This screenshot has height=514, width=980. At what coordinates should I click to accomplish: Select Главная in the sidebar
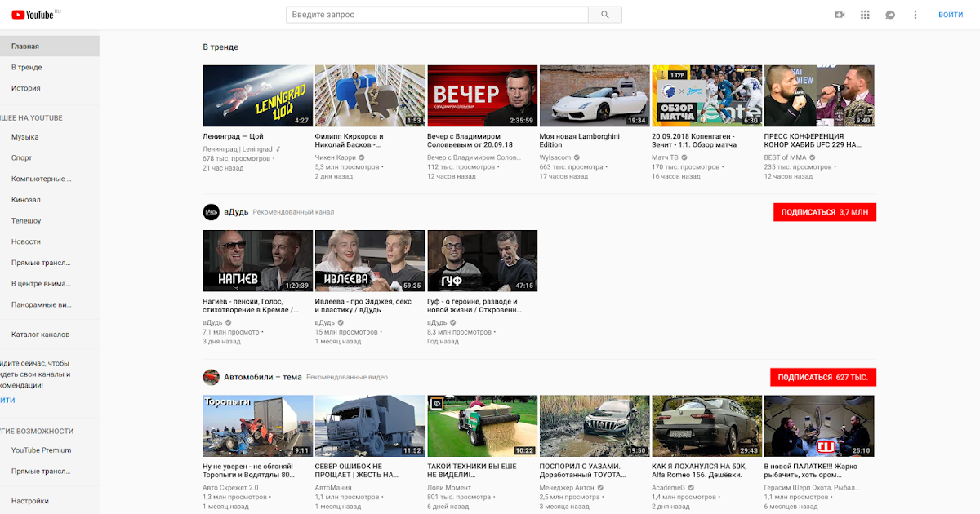coord(49,47)
